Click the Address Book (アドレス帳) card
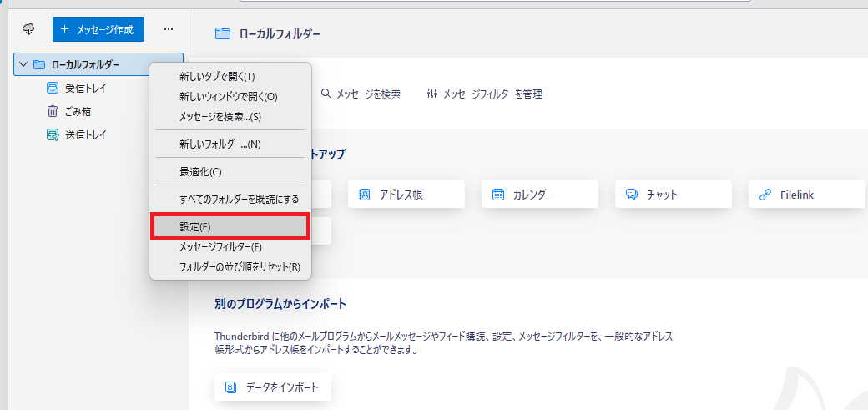Image resolution: width=868 pixels, height=410 pixels. pos(406,195)
